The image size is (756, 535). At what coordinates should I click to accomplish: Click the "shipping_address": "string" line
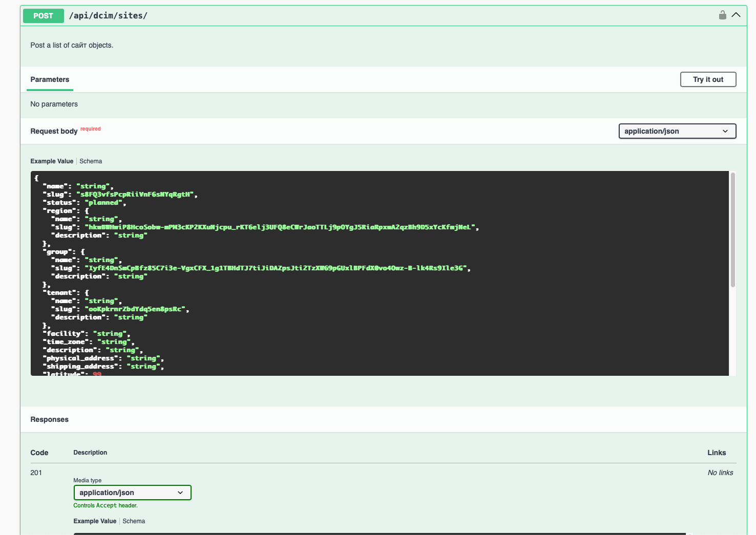tap(103, 367)
